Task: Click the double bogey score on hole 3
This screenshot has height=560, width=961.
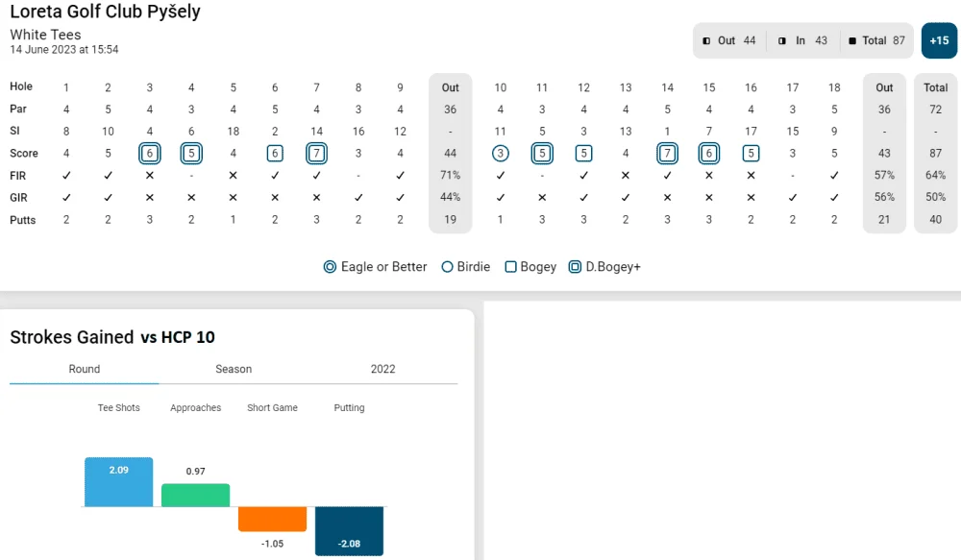Action: pos(150,153)
